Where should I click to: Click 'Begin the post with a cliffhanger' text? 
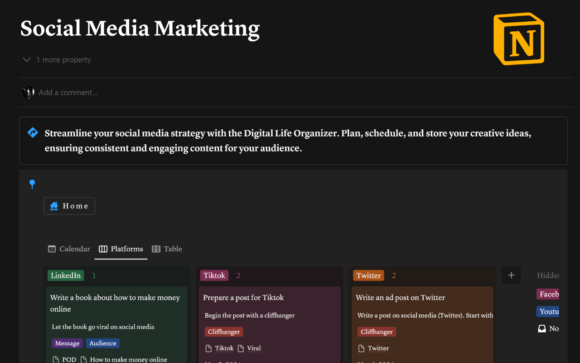(250, 315)
